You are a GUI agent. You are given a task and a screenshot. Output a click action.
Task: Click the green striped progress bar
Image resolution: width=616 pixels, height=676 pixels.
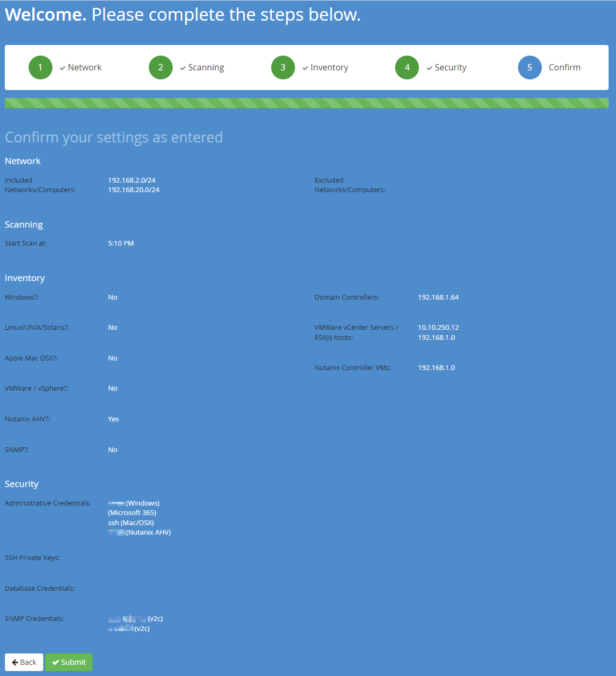click(x=307, y=103)
